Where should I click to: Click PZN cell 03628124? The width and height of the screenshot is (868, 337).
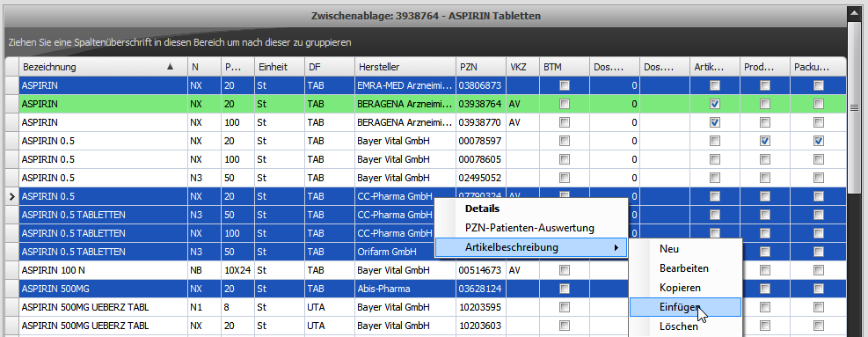coord(481,289)
